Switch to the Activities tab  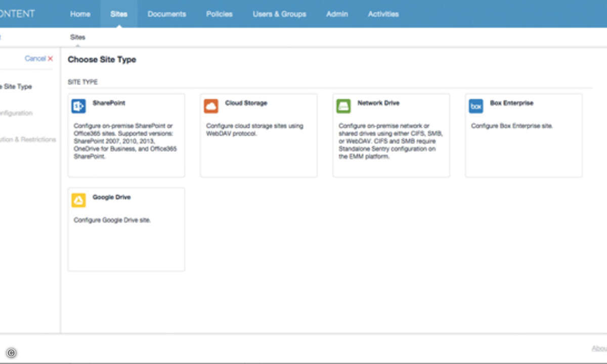point(383,14)
